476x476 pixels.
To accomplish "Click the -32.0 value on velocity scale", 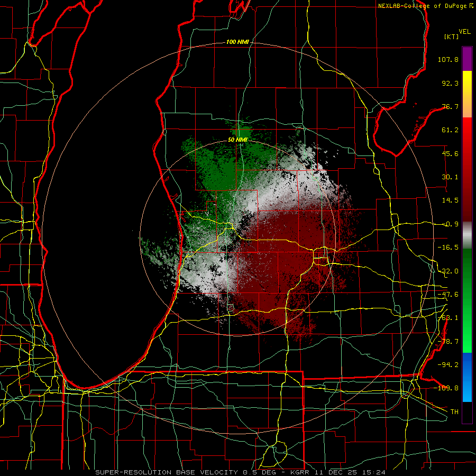I will coord(448,271).
